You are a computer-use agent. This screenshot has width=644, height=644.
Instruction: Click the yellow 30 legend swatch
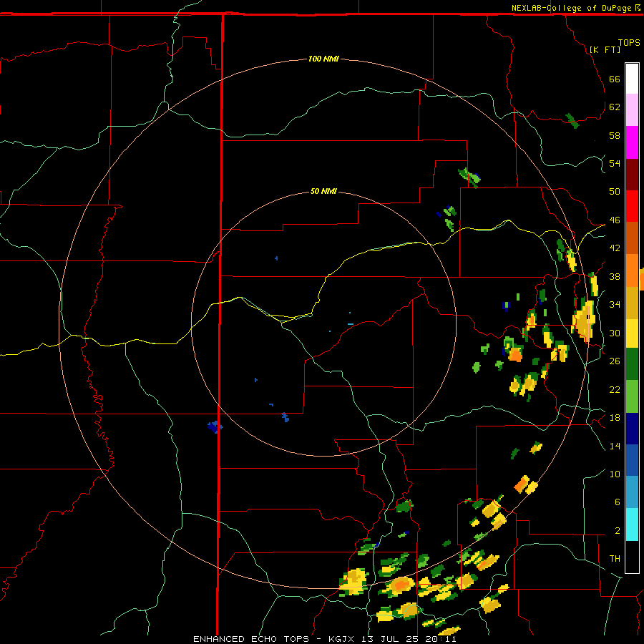coord(632,333)
